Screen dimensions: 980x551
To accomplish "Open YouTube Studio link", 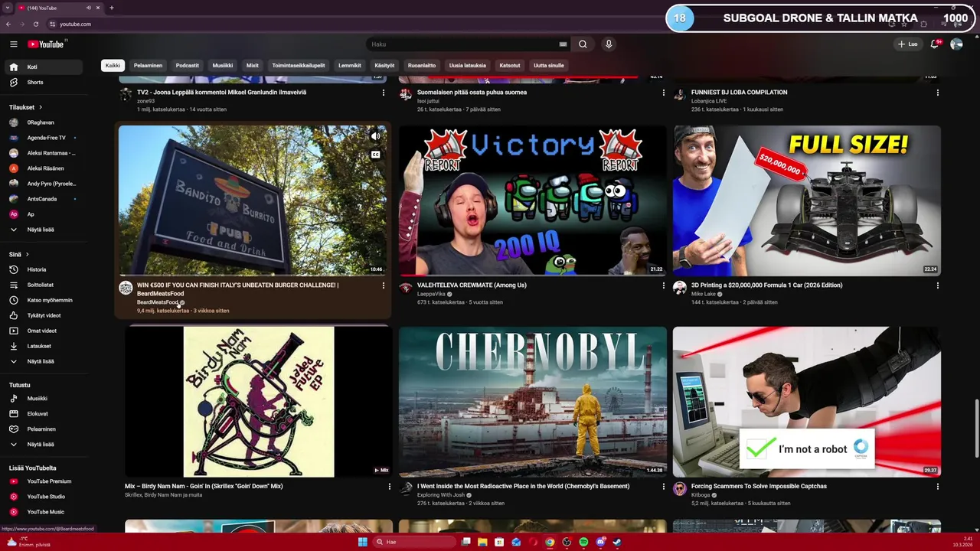I will click(x=44, y=497).
